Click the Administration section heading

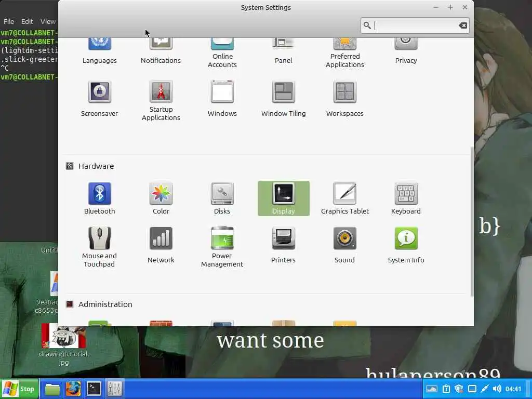pyautogui.click(x=105, y=304)
